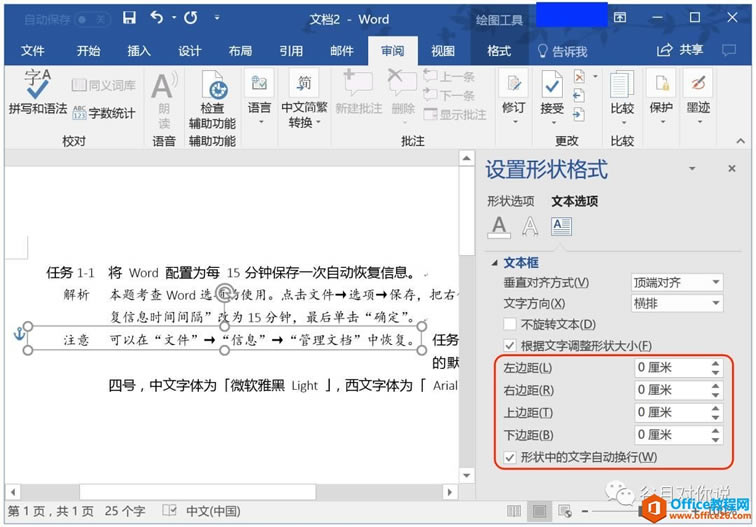
Task: Increase 右边距 with spinner up arrow
Action: (716, 386)
